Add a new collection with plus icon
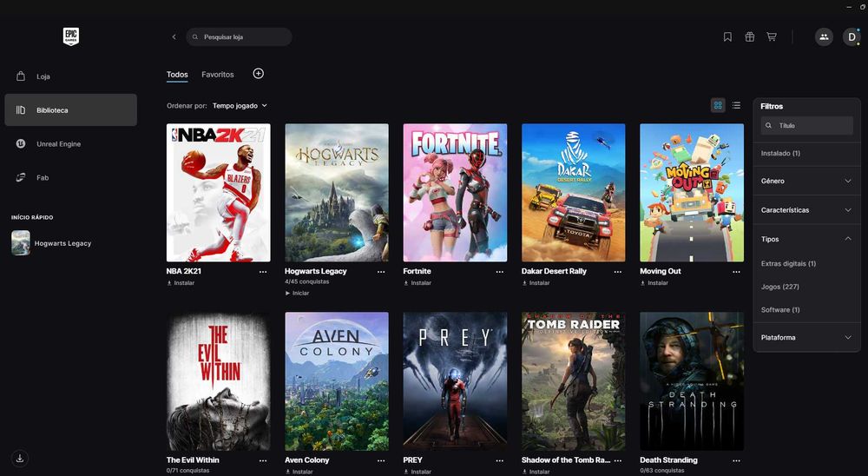Viewport: 868px width, 476px height. [259, 74]
